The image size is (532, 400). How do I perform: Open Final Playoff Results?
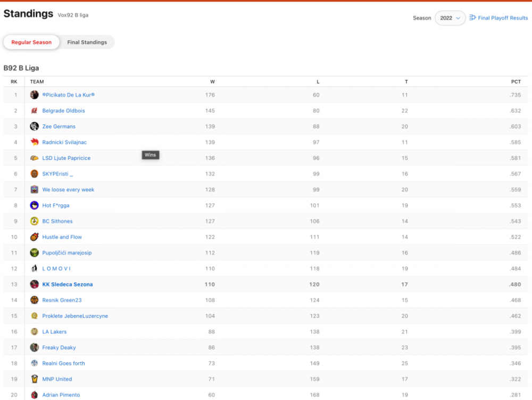[502, 18]
